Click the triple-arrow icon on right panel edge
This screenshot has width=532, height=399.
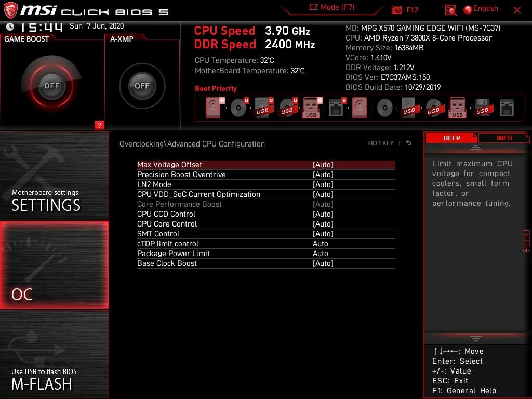click(x=526, y=251)
